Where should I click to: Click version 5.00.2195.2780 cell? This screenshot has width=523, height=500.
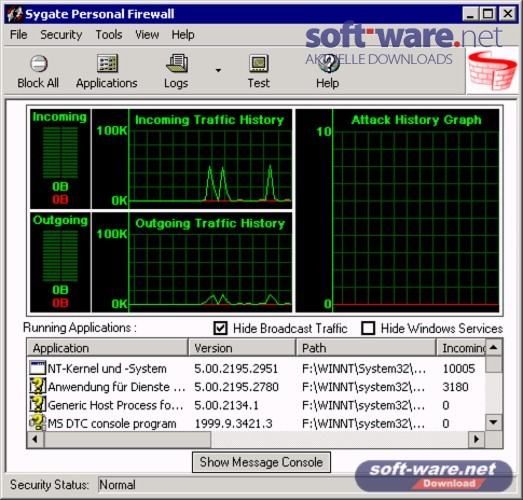click(x=236, y=387)
